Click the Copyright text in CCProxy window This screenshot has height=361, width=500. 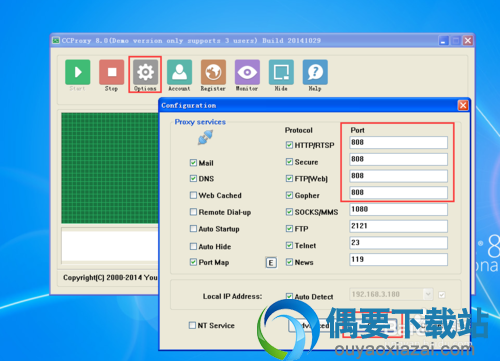point(110,277)
